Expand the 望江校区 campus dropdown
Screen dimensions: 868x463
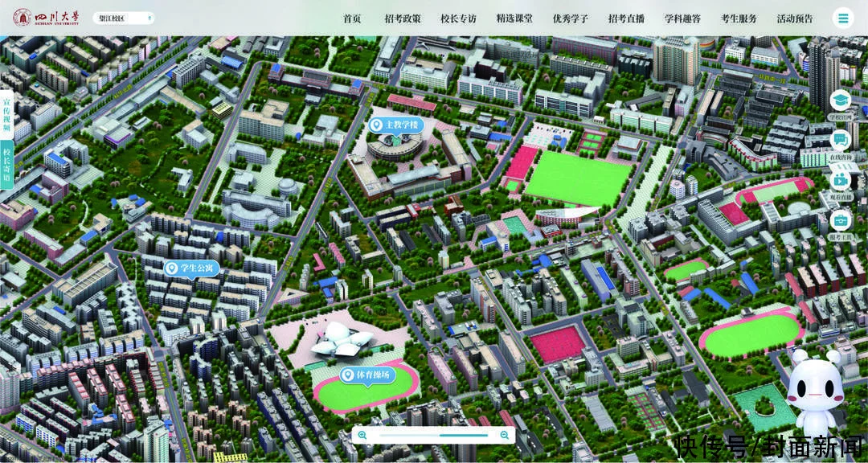coord(124,18)
